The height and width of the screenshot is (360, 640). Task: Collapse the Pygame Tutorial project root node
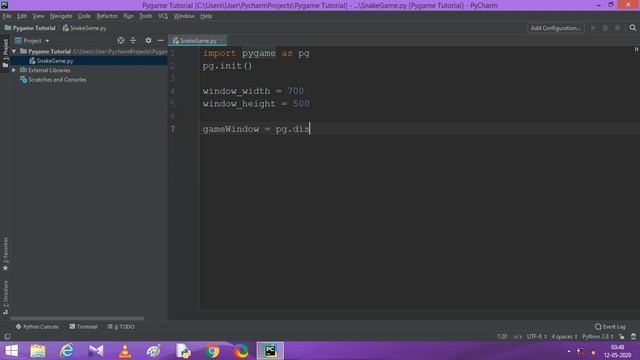tap(14, 51)
